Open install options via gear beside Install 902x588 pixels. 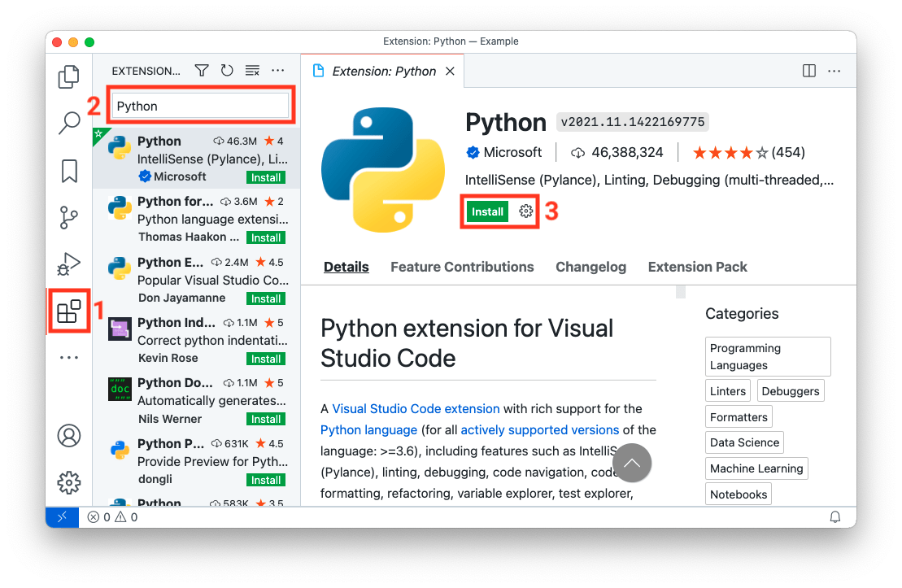tap(525, 211)
